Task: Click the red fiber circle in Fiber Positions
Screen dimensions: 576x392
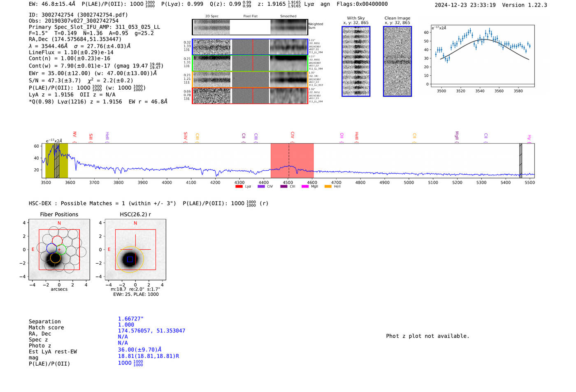Action: (57, 241)
